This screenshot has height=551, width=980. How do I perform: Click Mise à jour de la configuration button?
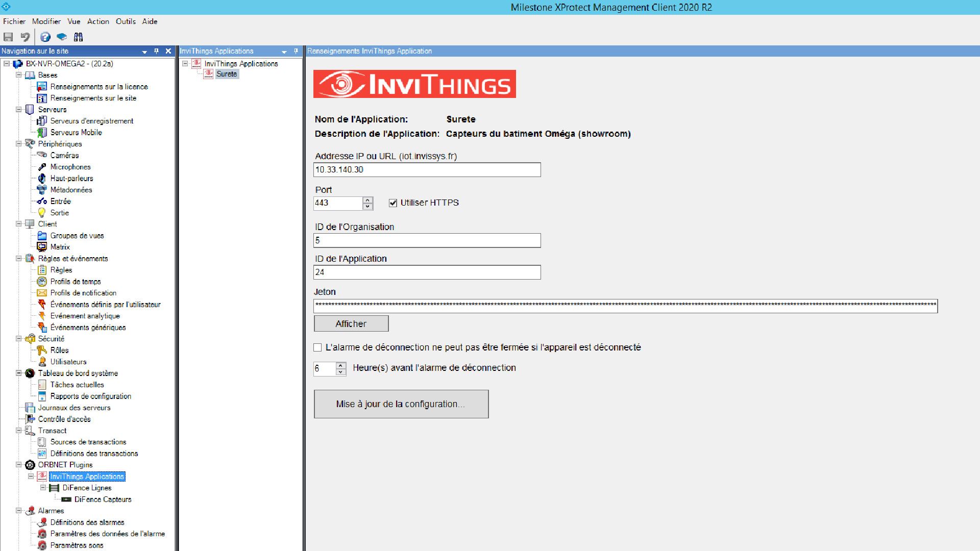(x=401, y=404)
